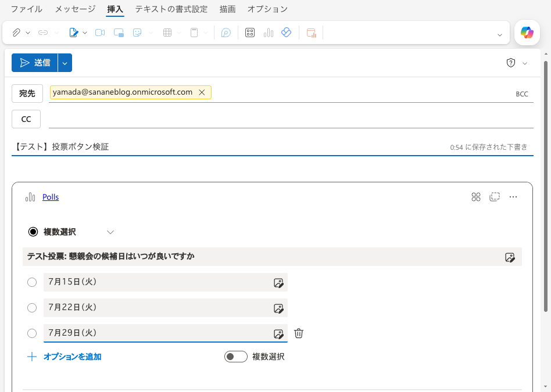Open テキストの書式設定 tab
The width and height of the screenshot is (551, 392).
pos(171,9)
